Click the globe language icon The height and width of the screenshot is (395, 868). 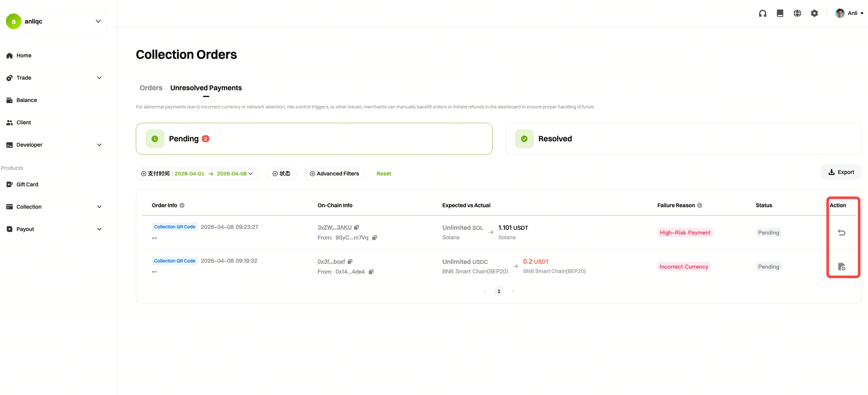797,13
